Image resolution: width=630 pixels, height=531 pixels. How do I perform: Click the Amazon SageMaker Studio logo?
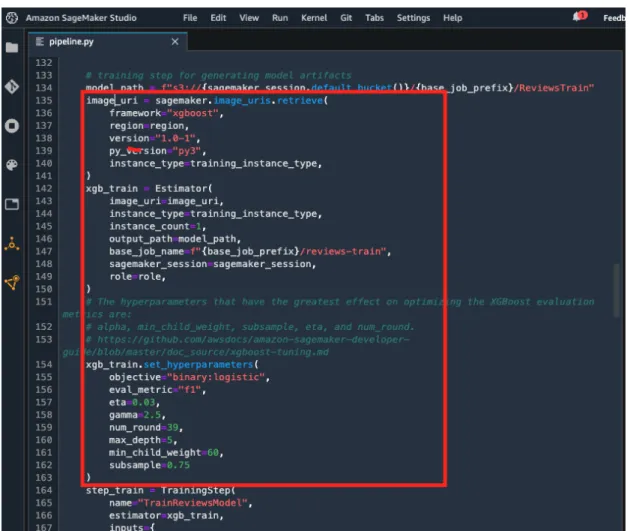(x=12, y=18)
